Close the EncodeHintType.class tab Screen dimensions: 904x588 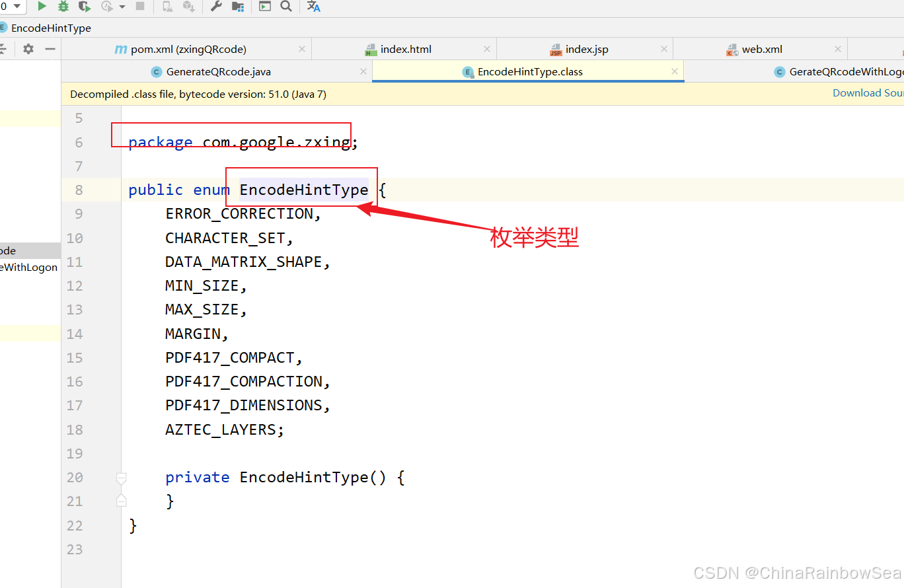(674, 71)
